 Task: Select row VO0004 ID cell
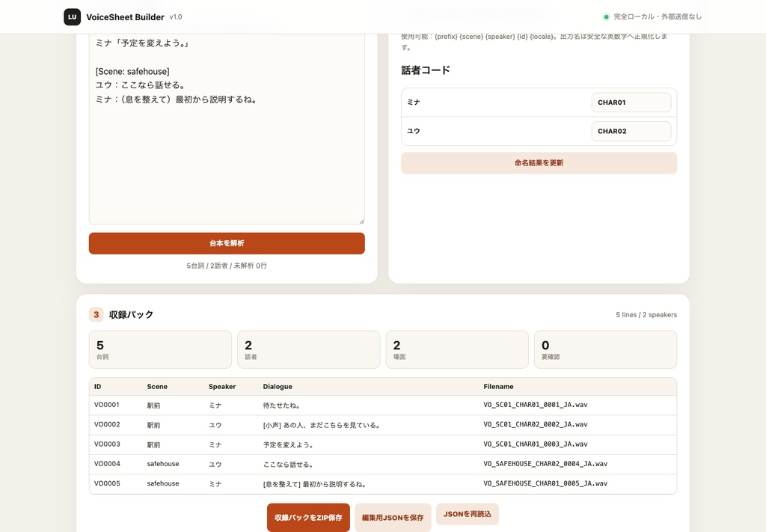(107, 464)
